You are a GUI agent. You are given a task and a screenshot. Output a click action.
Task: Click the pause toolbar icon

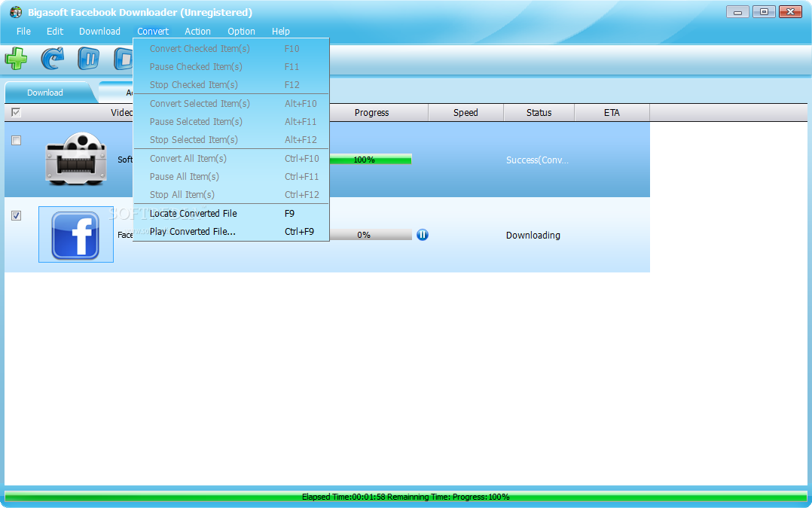tap(89, 58)
